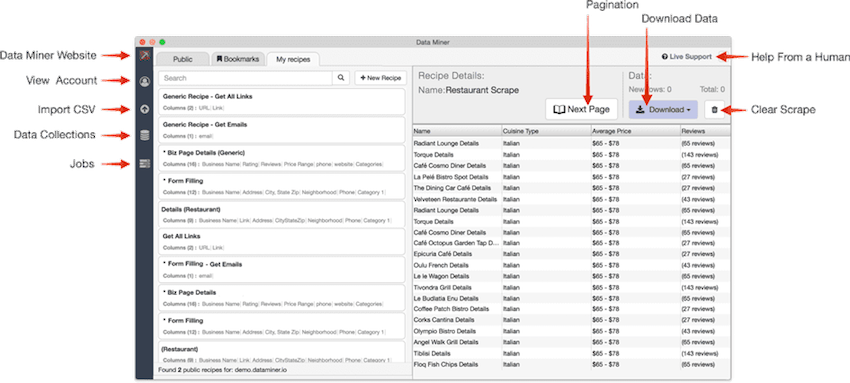Select the Form Filling - Get Emails recipe
This screenshot has height=383, width=850.
282,270
